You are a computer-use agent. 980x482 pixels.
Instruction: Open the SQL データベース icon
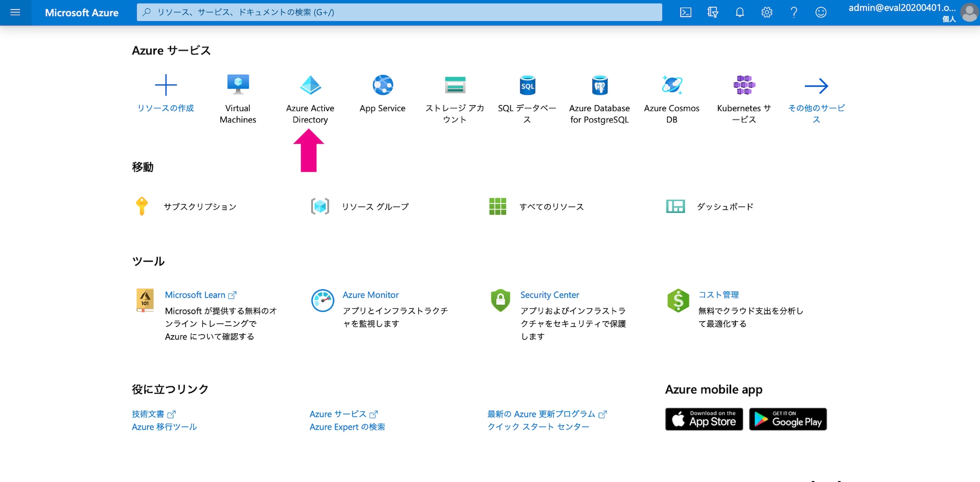point(527,85)
